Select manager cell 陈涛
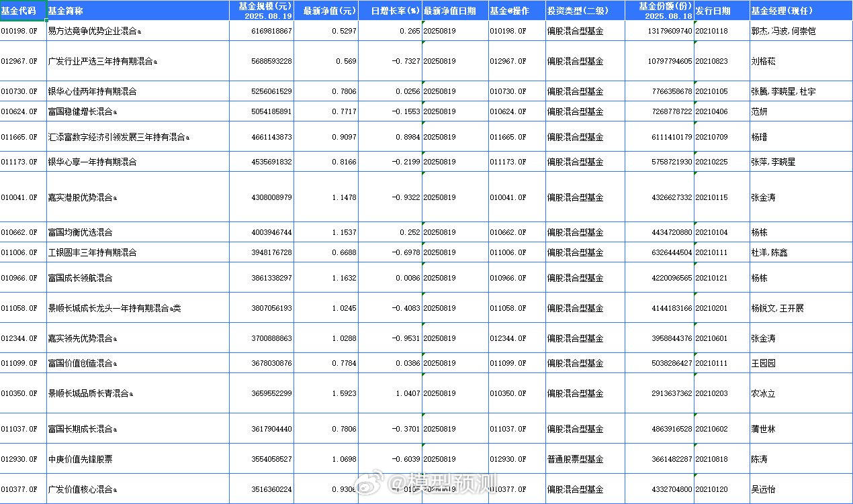Screen dimensions: 853x504 [801, 459]
